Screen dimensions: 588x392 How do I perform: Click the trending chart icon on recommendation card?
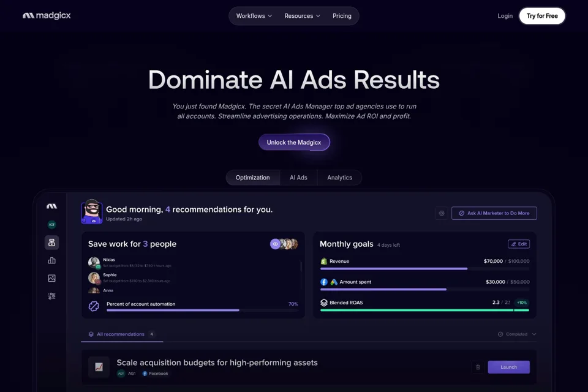(99, 367)
